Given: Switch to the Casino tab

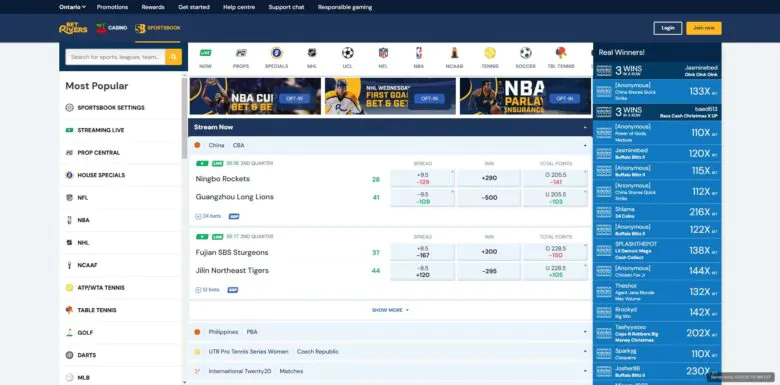Looking at the screenshot, I should pos(111,28).
